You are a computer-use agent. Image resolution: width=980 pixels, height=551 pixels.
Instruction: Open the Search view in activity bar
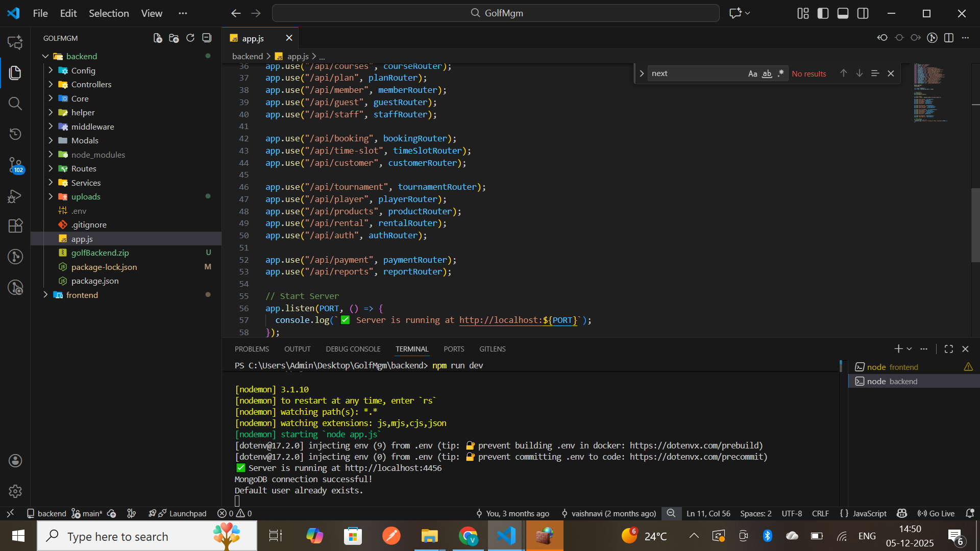[15, 104]
